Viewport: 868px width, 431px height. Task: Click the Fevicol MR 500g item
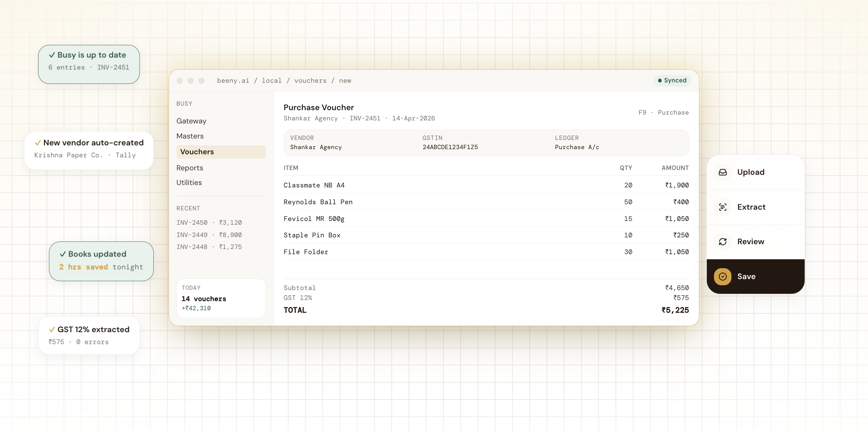[x=314, y=219]
